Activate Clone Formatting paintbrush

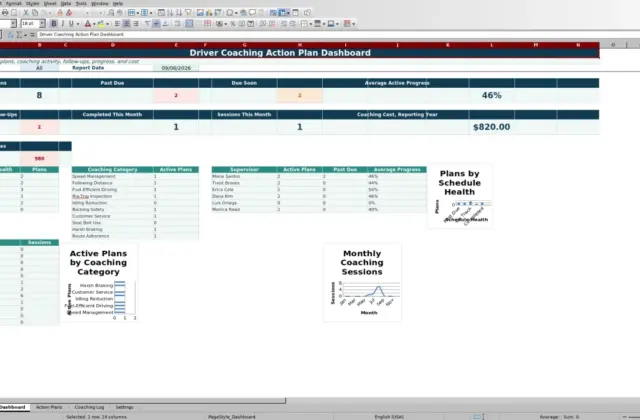tap(60, 13)
